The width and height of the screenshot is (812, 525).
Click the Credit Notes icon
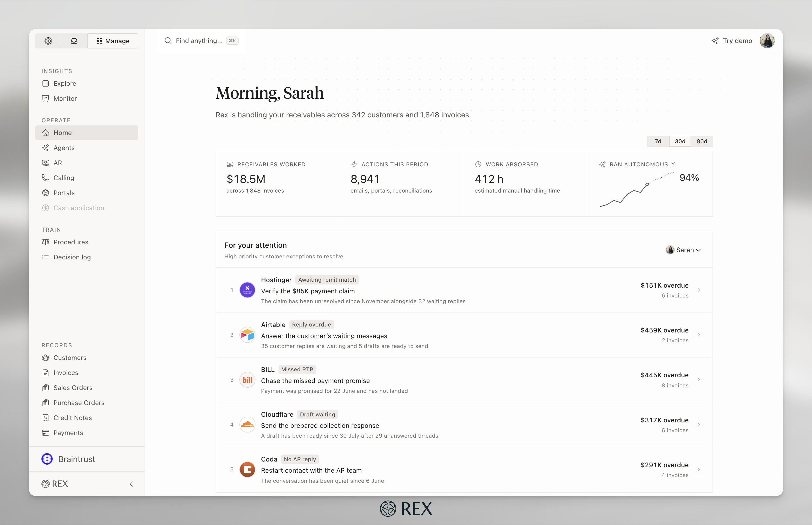tap(46, 418)
